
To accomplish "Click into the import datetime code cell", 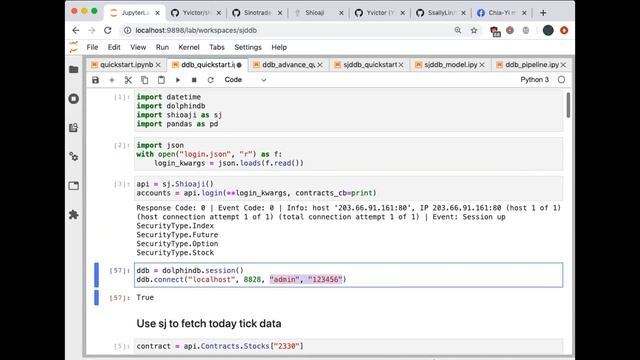I will point(349,111).
